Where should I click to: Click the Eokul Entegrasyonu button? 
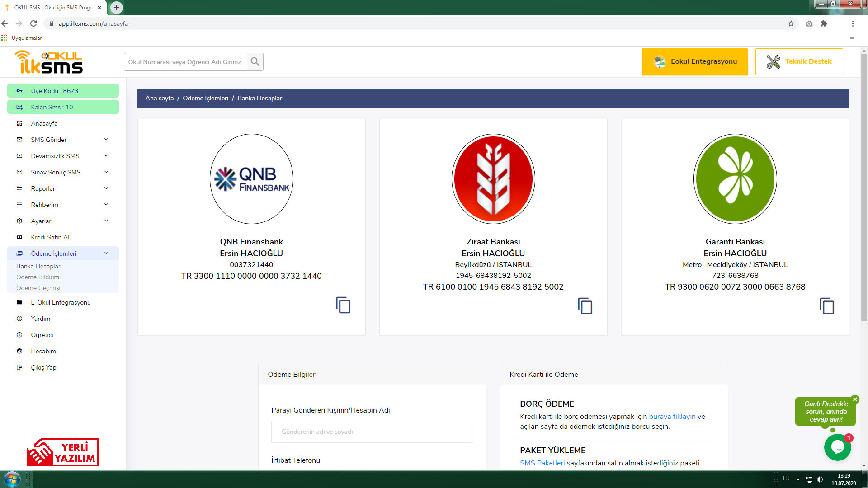coord(694,61)
